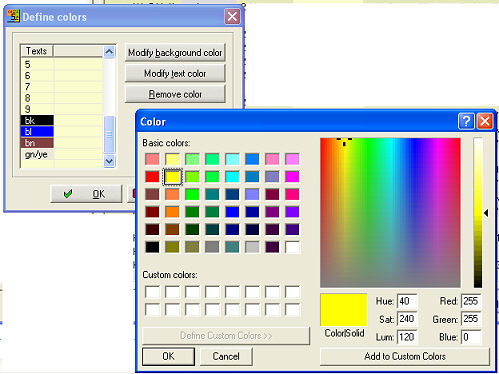
Task: Click the Define colors app icon in title bar
Action: coord(13,16)
